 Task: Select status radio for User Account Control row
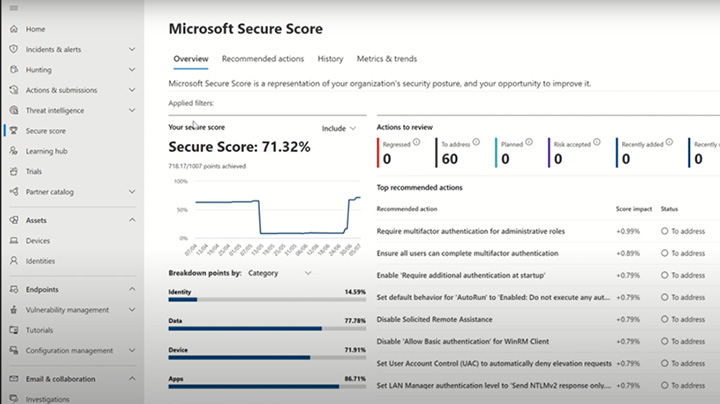tap(665, 363)
